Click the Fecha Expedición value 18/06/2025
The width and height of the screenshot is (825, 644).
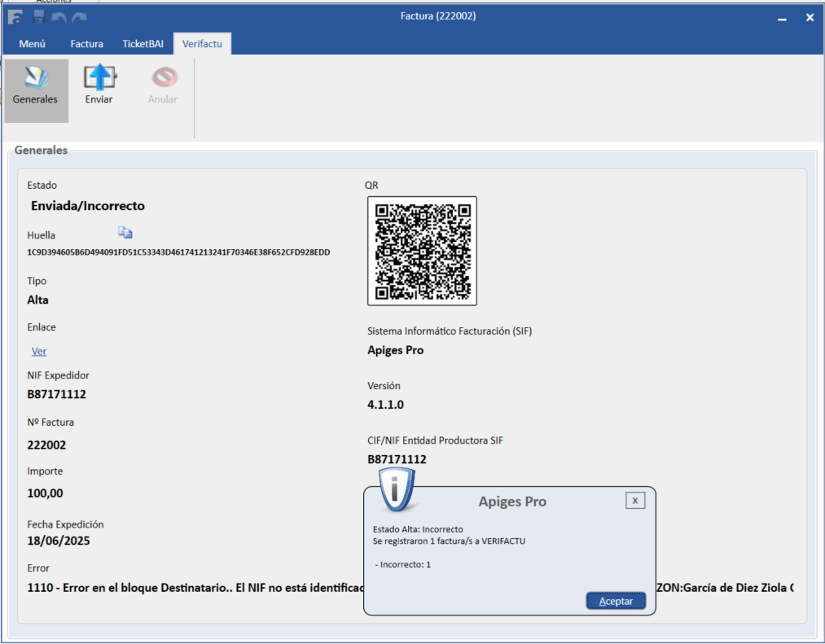pos(59,541)
